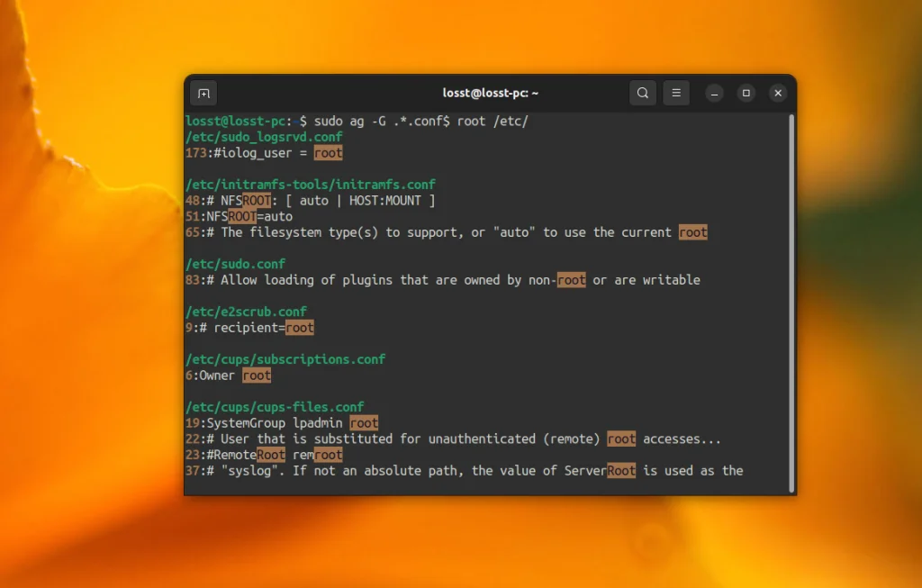
Task: Click the SystemGroup lpadmin root line
Action: 282,422
